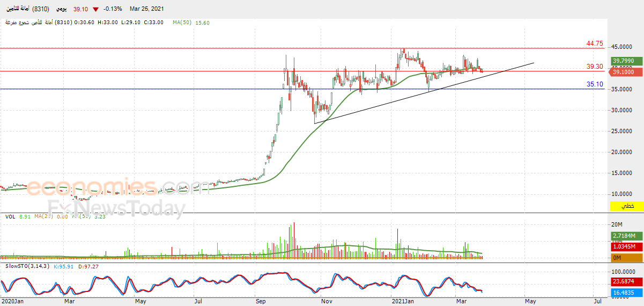Screen dimensions: 644x306
Task: Click the date Mar 25, 2021
Action: [146, 9]
